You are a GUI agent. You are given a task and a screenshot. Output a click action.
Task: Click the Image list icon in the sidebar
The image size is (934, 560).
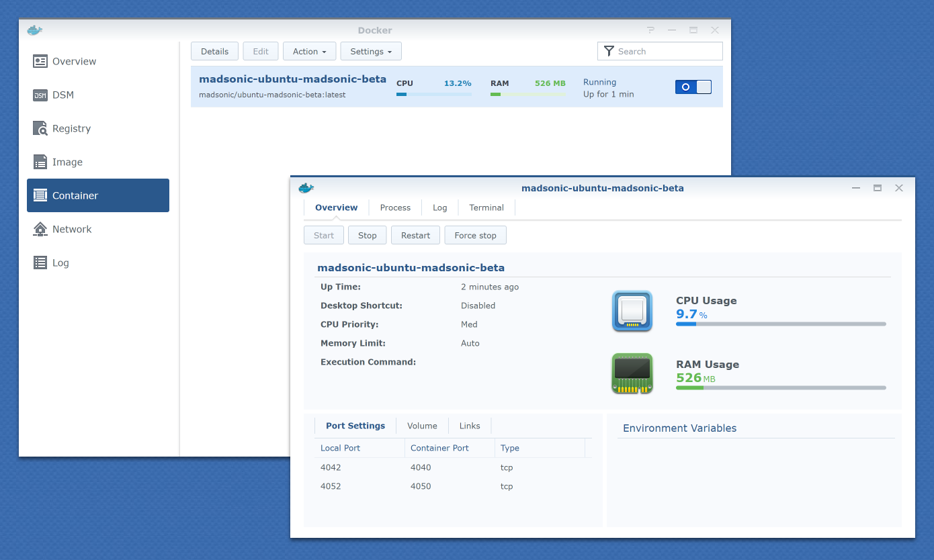40,162
